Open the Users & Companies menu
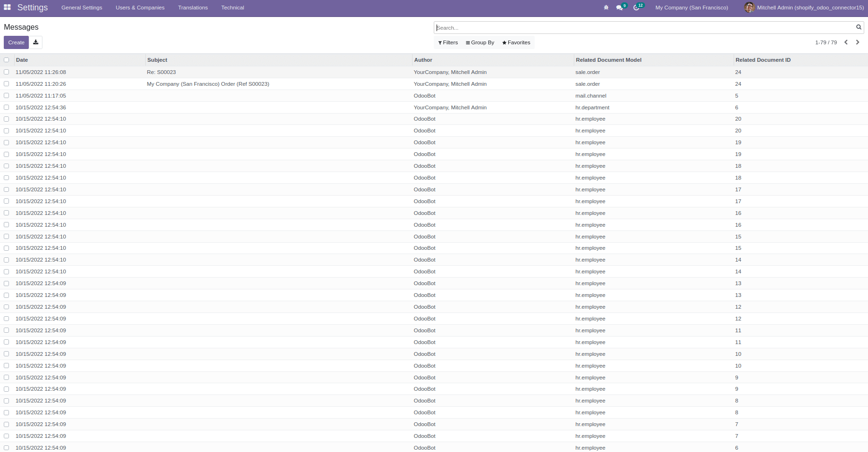This screenshot has height=452, width=868. point(140,8)
